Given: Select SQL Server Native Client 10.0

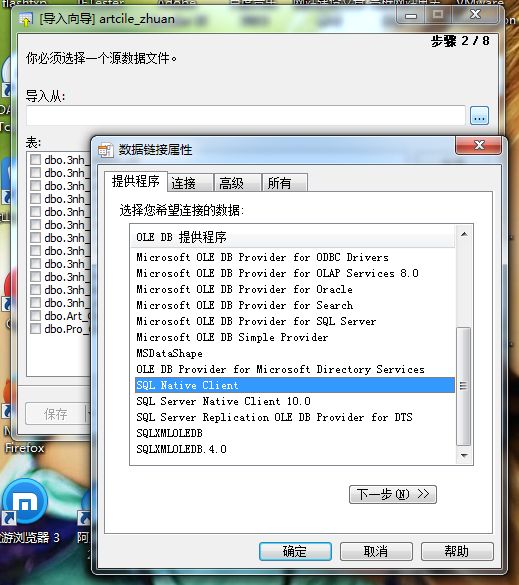Looking at the screenshot, I should pyautogui.click(x=223, y=401).
